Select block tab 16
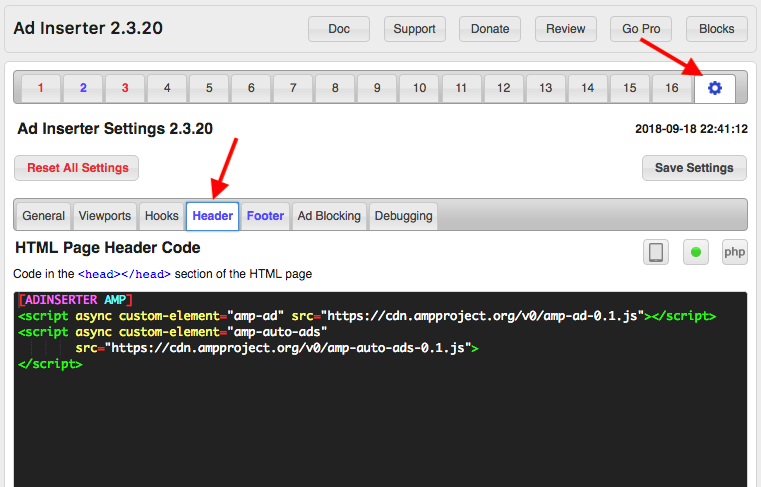This screenshot has height=487, width=761. coord(672,88)
